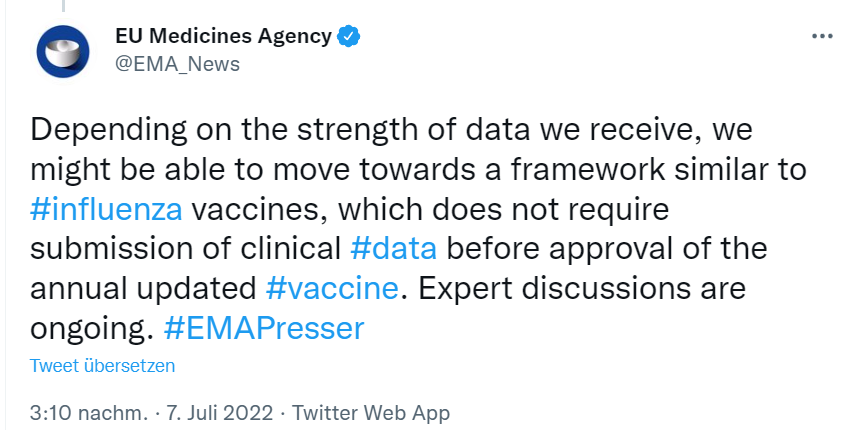The height and width of the screenshot is (430, 846).
Task: Open the EU Medicines Agency profile avatar
Action: pyautogui.click(x=63, y=51)
